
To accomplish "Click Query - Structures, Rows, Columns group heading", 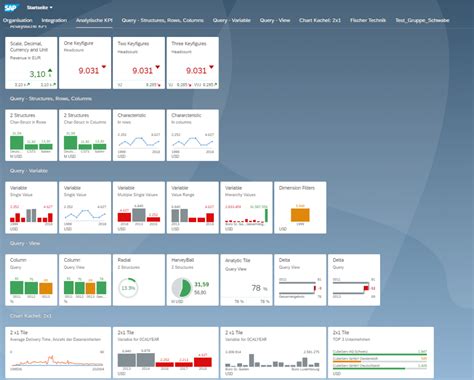I will [x=51, y=99].
